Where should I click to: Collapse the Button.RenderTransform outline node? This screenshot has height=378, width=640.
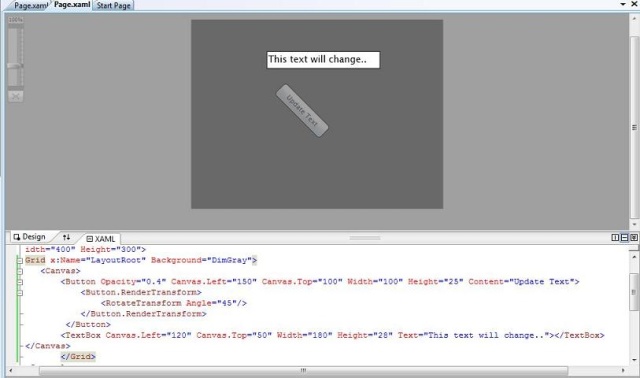point(20,293)
